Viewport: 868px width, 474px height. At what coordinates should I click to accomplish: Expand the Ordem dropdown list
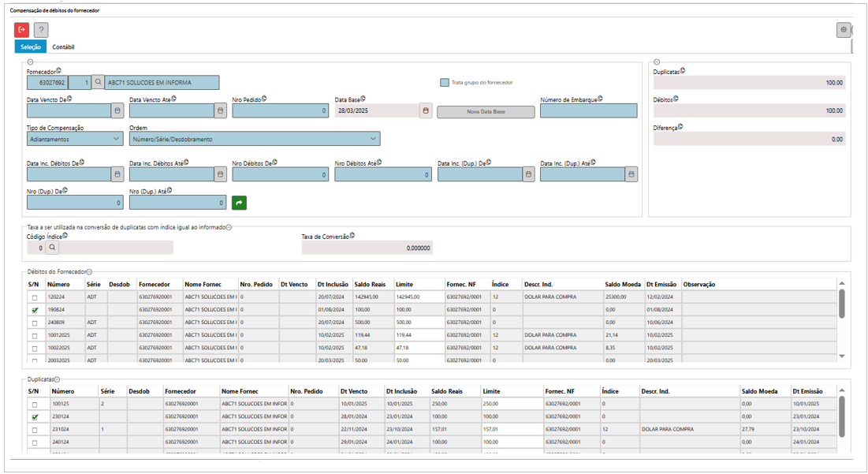[x=255, y=139]
